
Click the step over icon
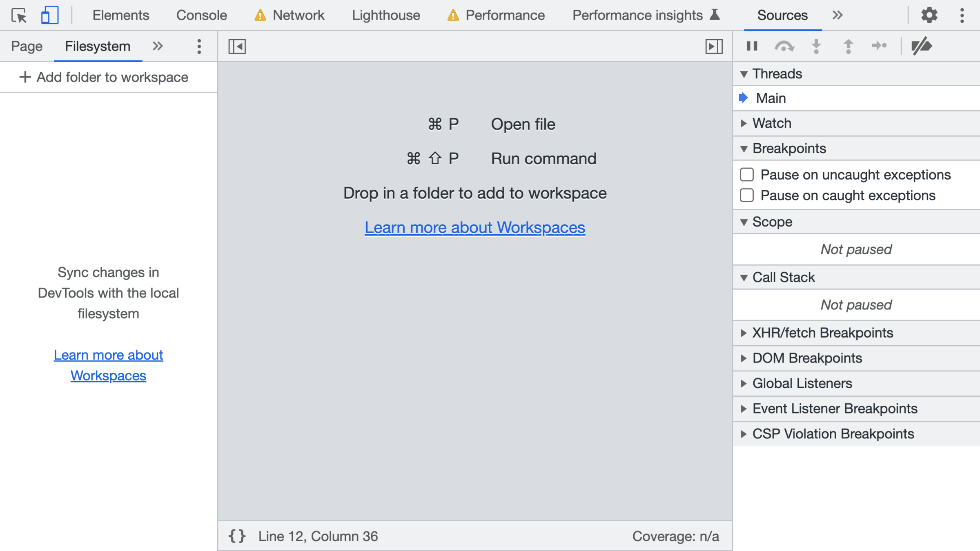coord(784,46)
